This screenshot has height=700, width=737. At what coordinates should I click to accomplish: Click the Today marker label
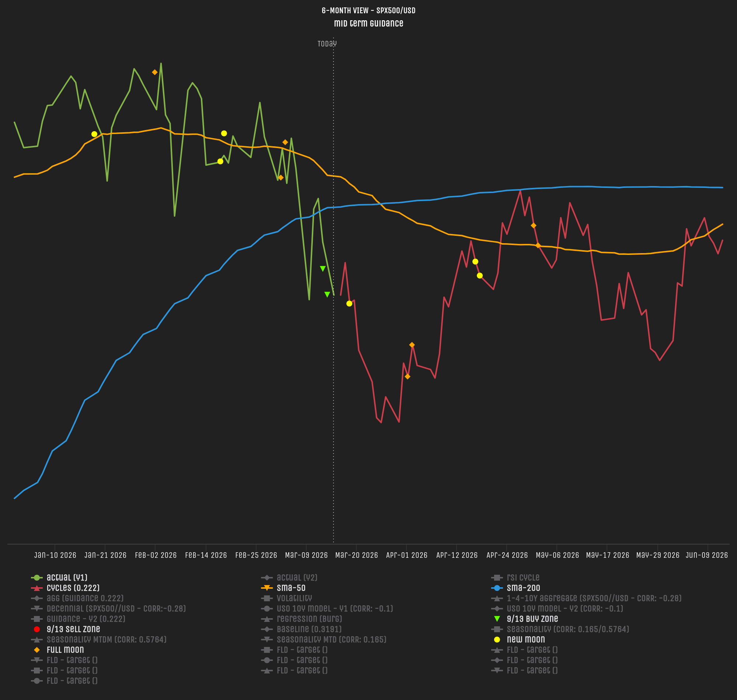(x=327, y=43)
